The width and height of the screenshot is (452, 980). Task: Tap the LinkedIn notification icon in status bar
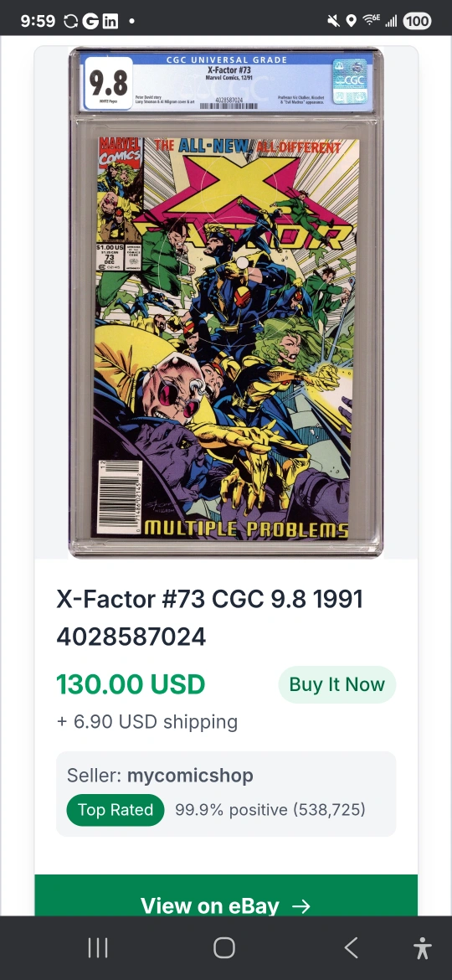pos(110,21)
